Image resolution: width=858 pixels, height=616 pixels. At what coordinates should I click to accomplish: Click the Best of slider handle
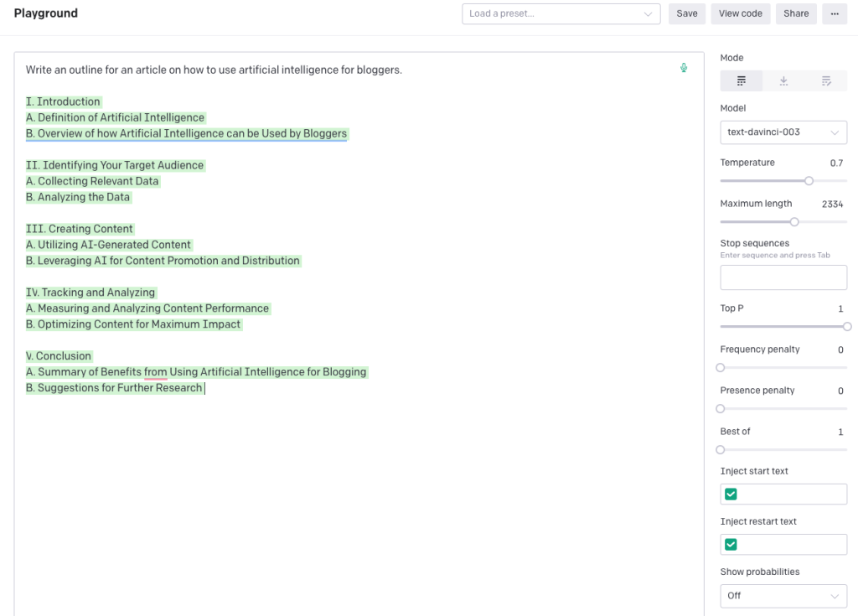pyautogui.click(x=721, y=450)
